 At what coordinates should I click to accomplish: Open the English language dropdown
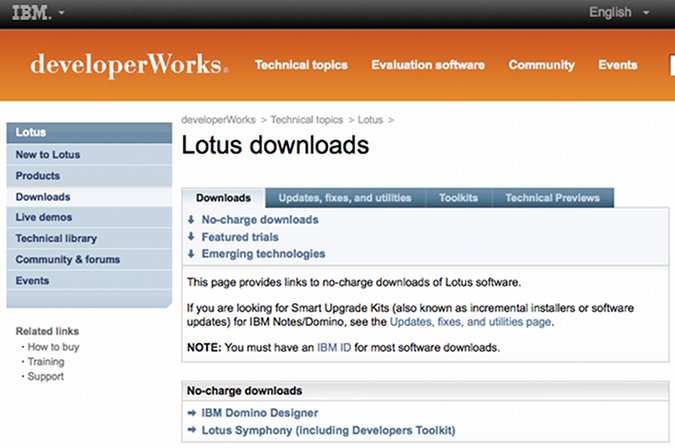(619, 12)
